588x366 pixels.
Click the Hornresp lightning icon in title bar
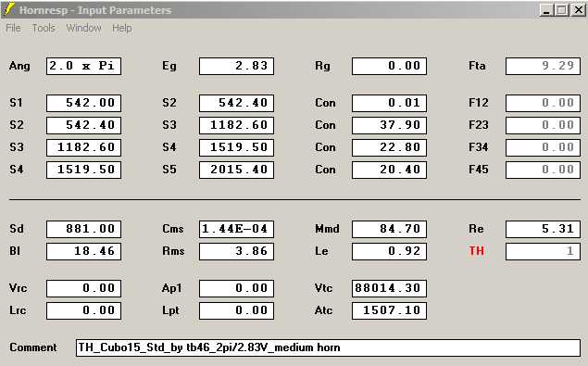tap(8, 9)
